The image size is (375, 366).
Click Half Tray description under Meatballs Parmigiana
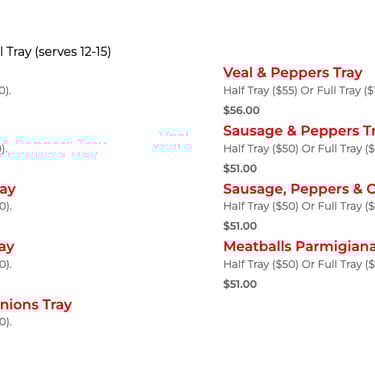point(299,264)
